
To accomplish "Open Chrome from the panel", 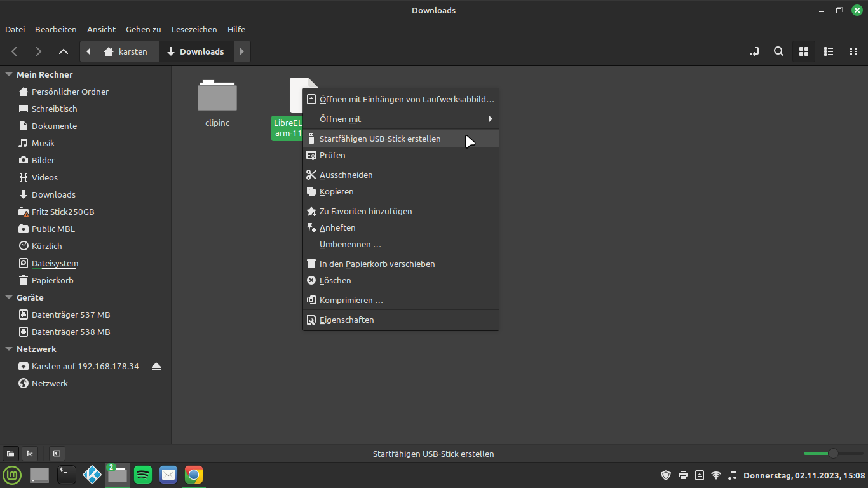I will click(194, 475).
